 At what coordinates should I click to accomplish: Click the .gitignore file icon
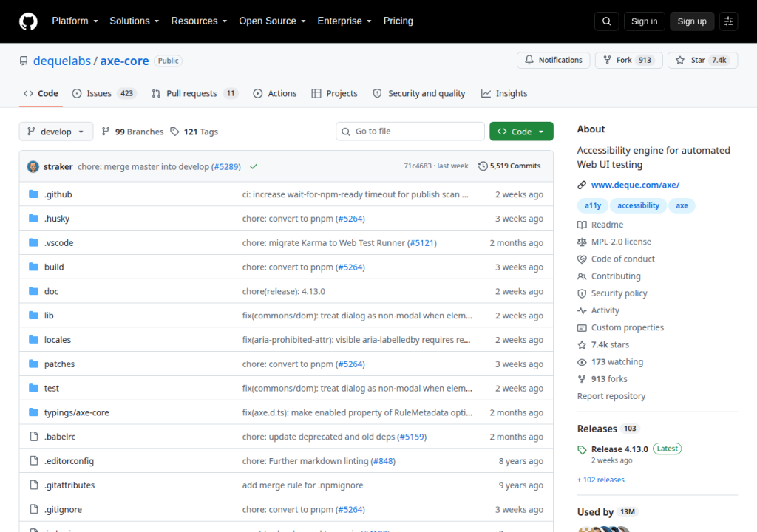[34, 509]
